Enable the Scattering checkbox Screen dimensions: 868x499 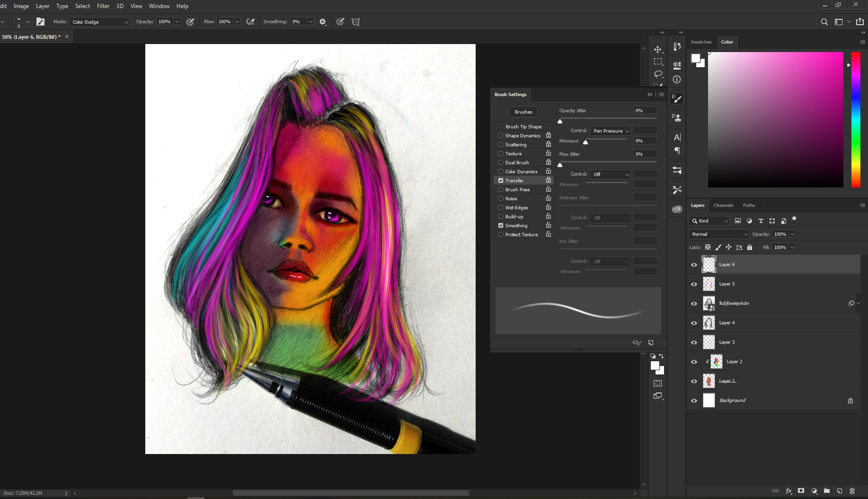pyautogui.click(x=501, y=144)
